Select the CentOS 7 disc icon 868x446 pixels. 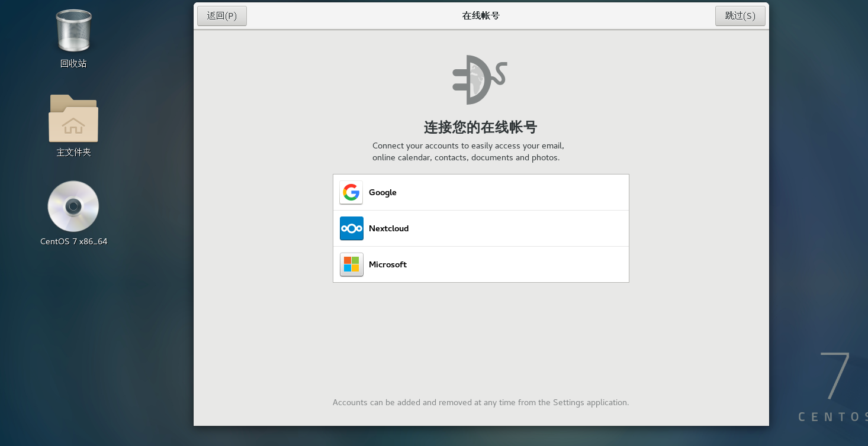[x=73, y=206]
